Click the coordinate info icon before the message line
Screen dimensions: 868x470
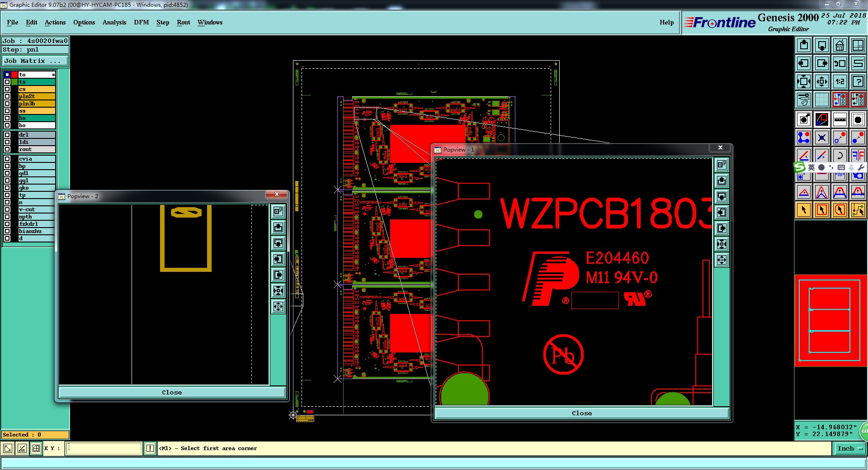pos(150,448)
